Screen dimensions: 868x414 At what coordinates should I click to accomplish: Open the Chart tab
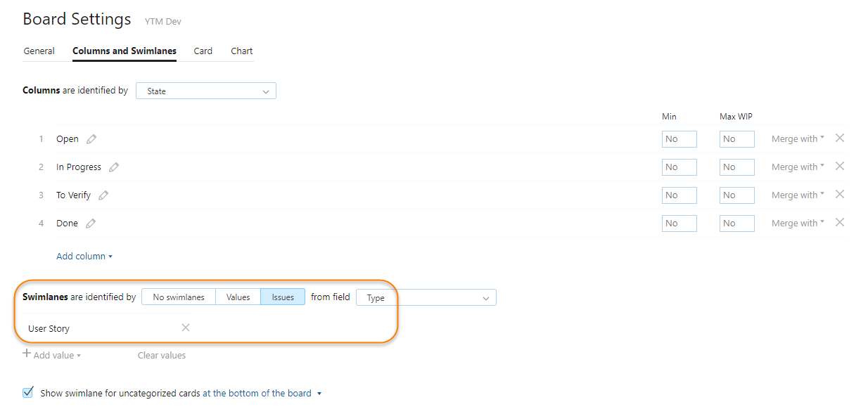tap(241, 51)
